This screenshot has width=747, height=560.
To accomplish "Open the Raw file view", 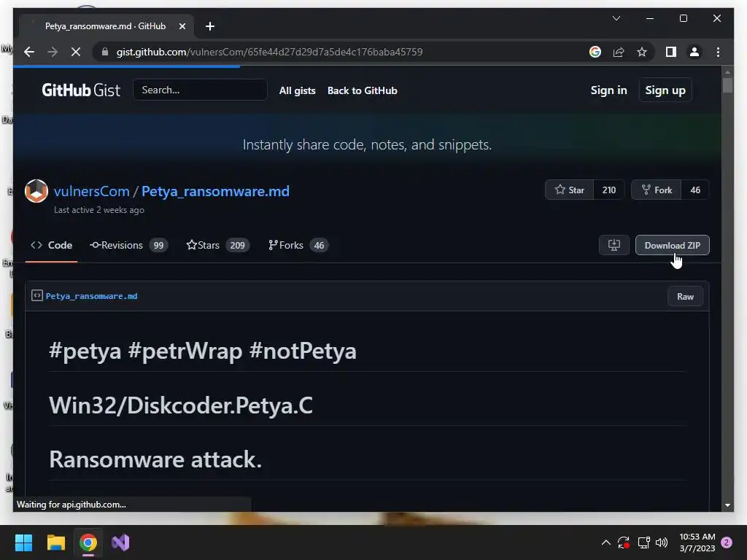I will (685, 296).
